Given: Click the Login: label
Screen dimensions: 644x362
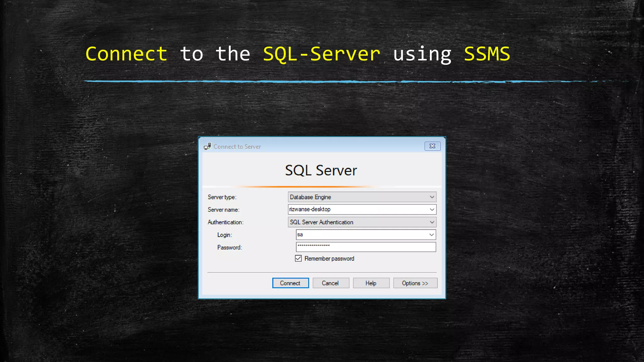Looking at the screenshot, I should 225,235.
